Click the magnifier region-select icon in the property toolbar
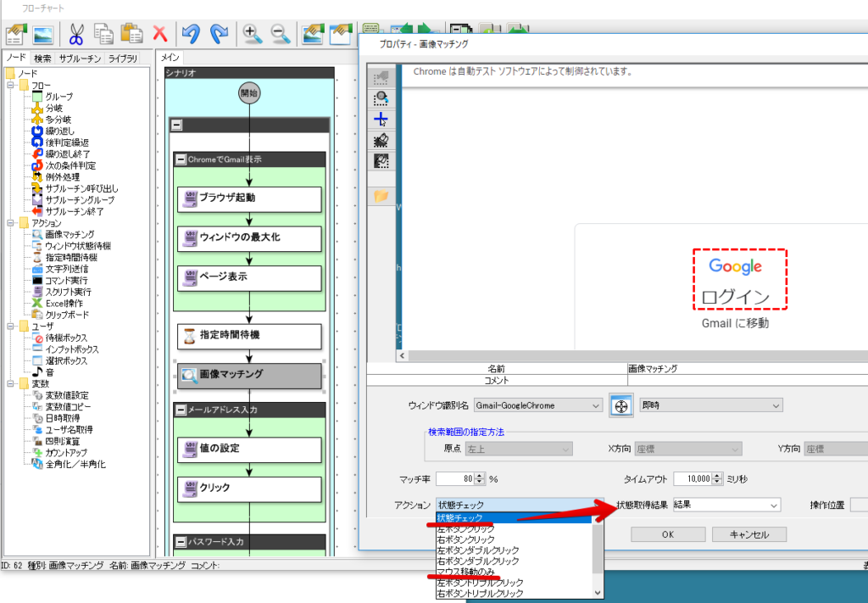The height and width of the screenshot is (603, 868). 381,98
